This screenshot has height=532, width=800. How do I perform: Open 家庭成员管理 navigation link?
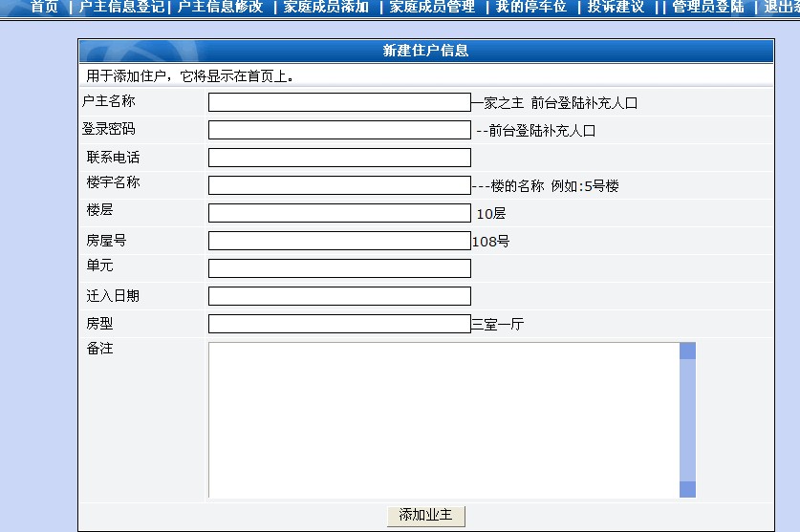[432, 7]
